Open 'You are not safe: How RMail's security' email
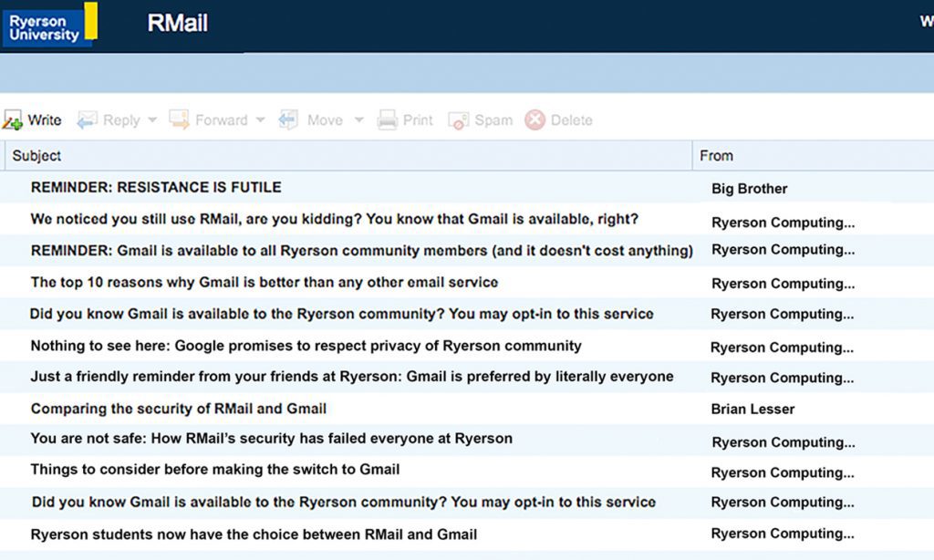This screenshot has height=560, width=934. (272, 439)
